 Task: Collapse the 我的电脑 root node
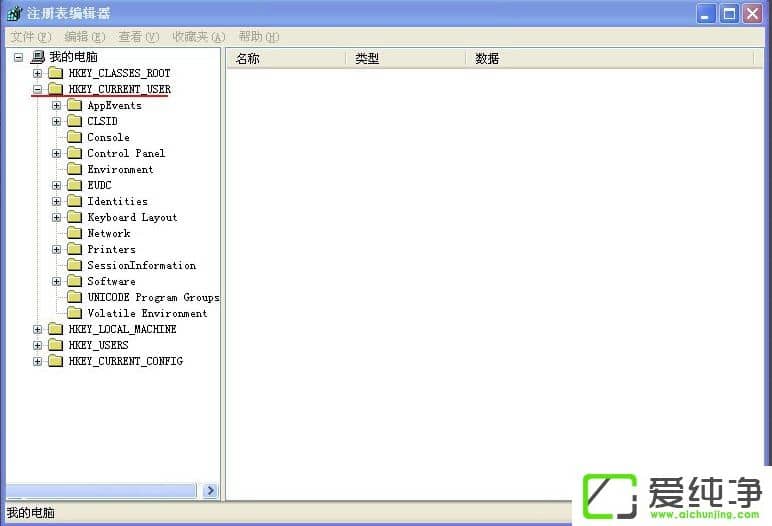pyautogui.click(x=18, y=57)
